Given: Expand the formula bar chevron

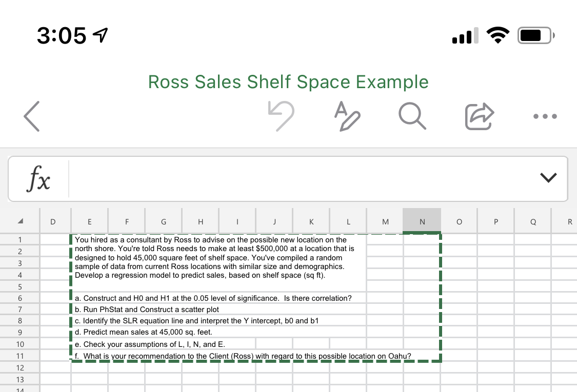Looking at the screenshot, I should tap(548, 177).
